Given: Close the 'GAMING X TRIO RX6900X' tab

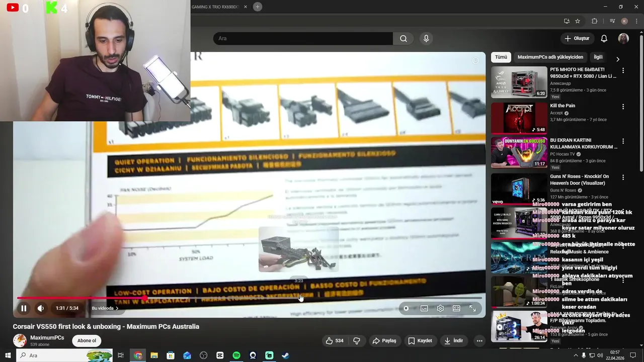Looking at the screenshot, I should [246, 7].
